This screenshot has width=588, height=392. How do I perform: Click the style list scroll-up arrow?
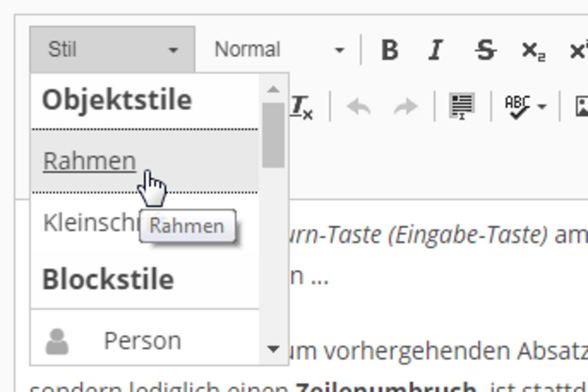click(x=273, y=89)
